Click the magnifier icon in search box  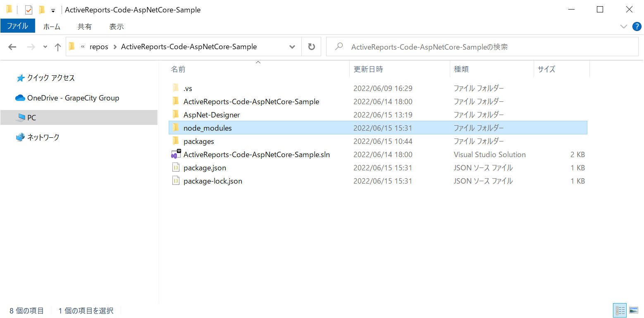339,46
